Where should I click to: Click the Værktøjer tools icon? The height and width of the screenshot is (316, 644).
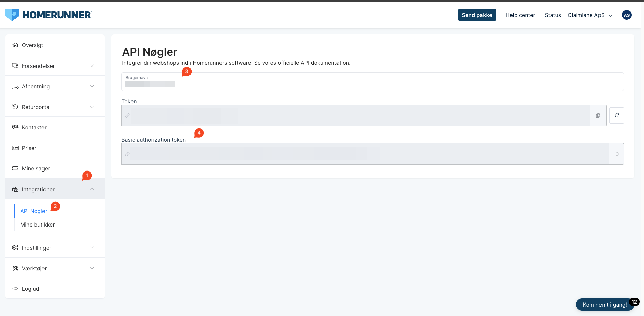15,268
